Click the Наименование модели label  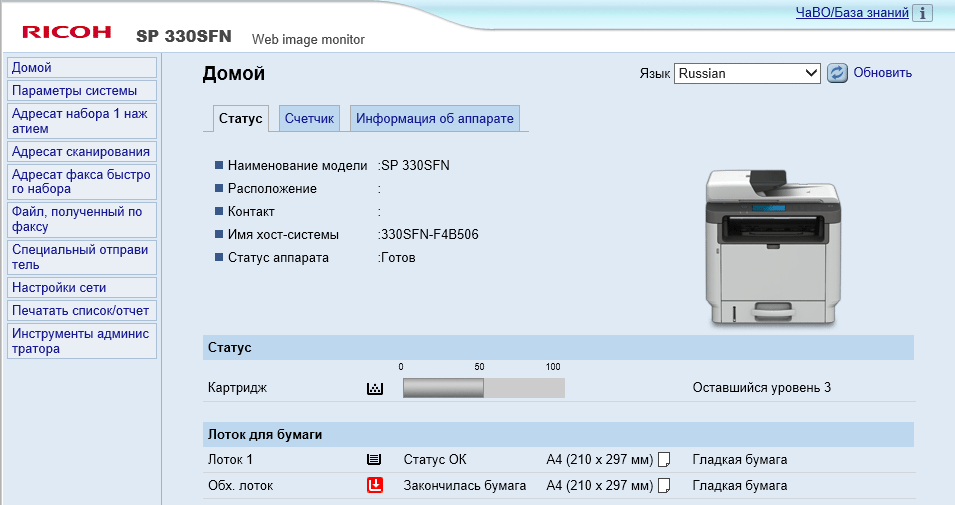[297, 166]
